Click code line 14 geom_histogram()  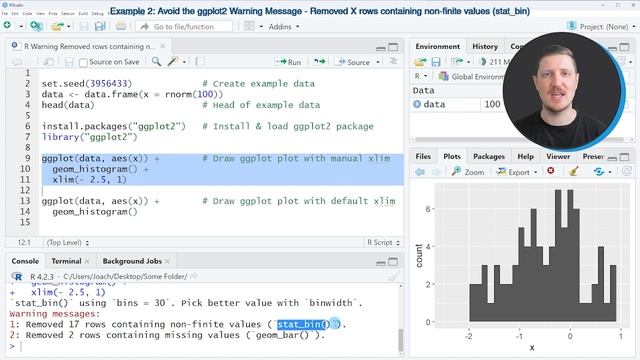coord(95,211)
